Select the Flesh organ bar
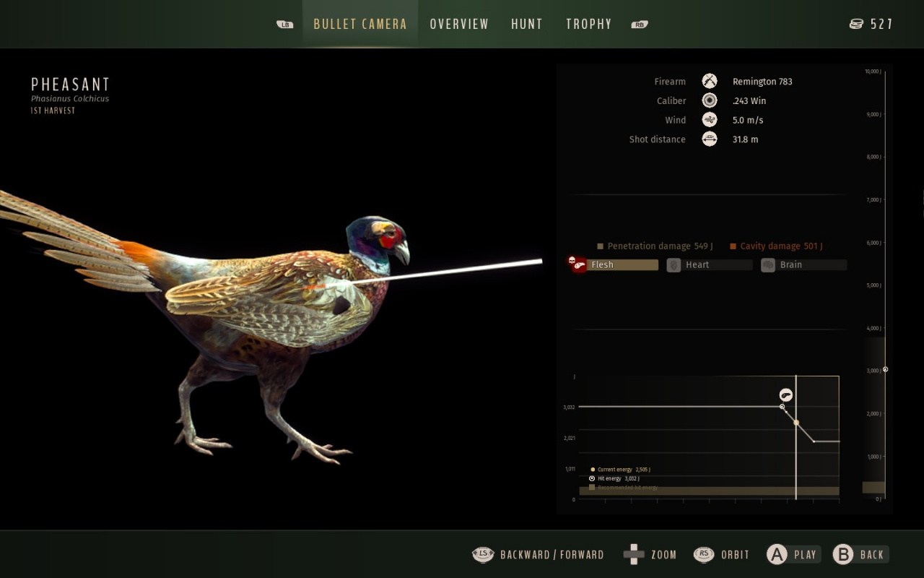The width and height of the screenshot is (924, 578). point(622,265)
